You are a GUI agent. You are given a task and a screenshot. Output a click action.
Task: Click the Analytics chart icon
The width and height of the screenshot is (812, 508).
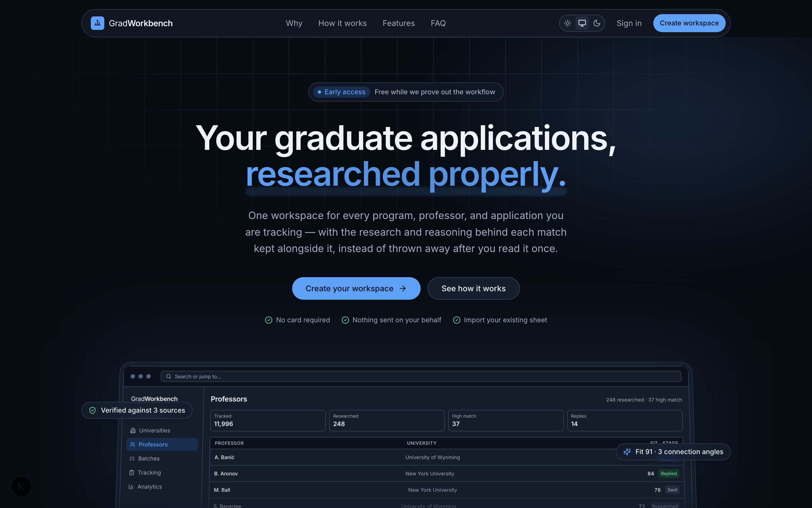coord(131,487)
